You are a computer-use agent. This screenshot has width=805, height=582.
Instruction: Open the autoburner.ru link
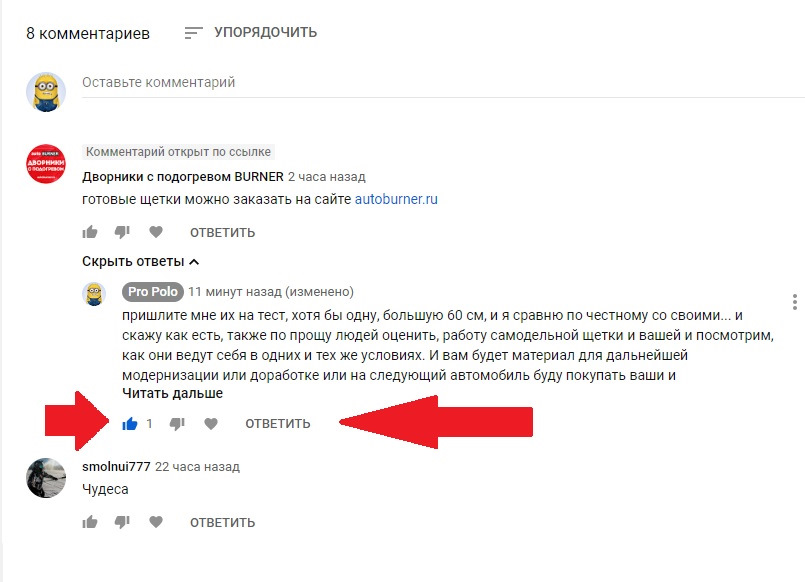396,199
